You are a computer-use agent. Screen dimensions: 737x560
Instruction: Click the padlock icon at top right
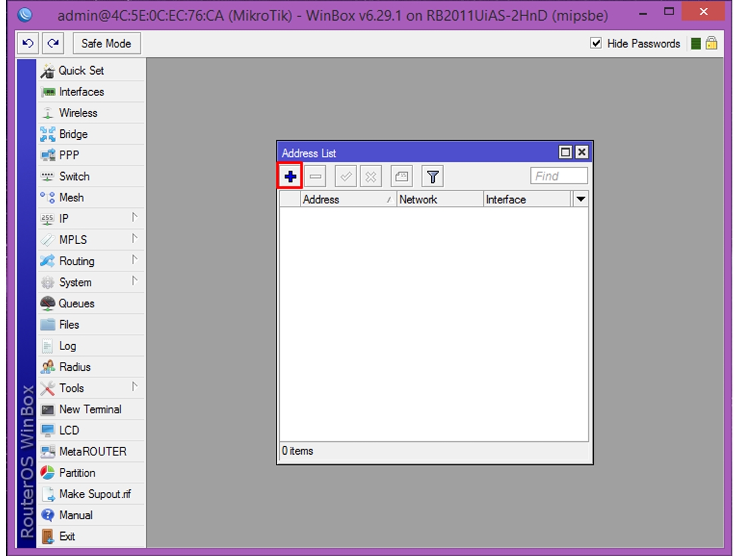tap(712, 43)
